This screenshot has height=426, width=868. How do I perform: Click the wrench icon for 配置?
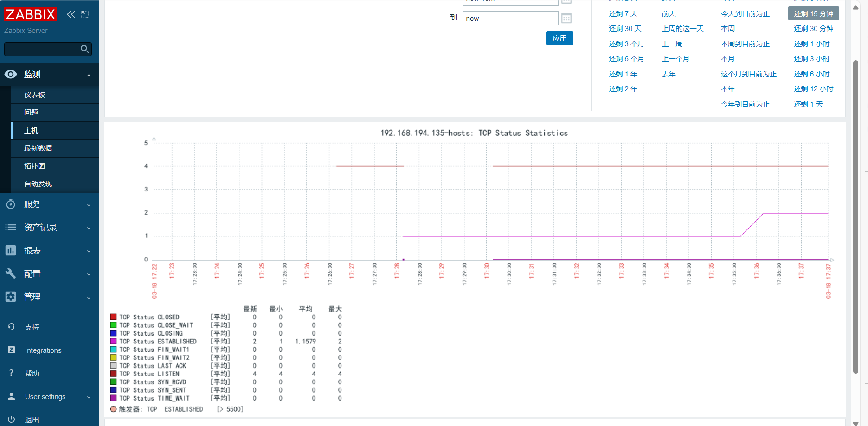(11, 273)
